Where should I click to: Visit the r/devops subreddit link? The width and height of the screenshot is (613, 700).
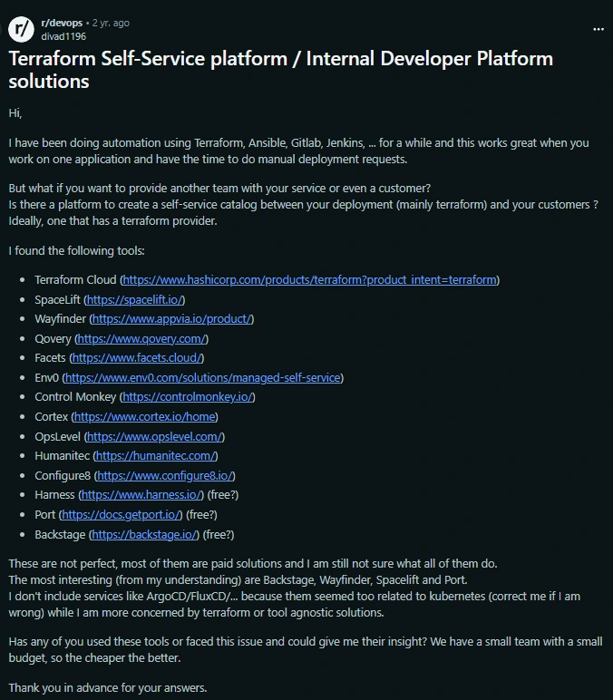tap(62, 23)
